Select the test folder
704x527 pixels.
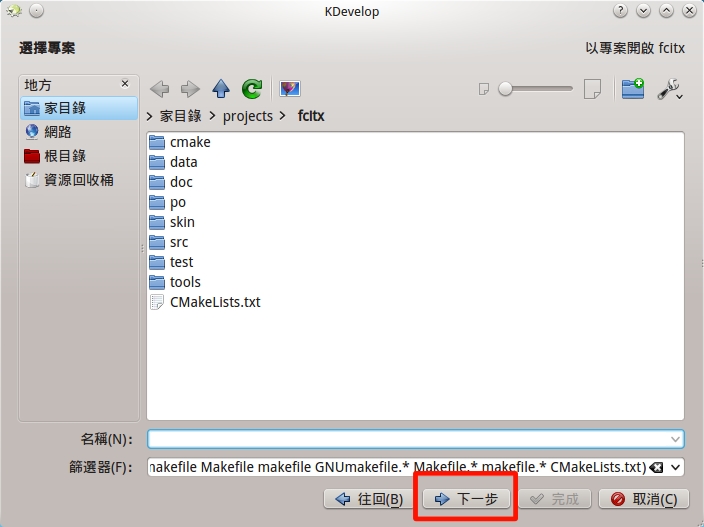click(x=171, y=262)
